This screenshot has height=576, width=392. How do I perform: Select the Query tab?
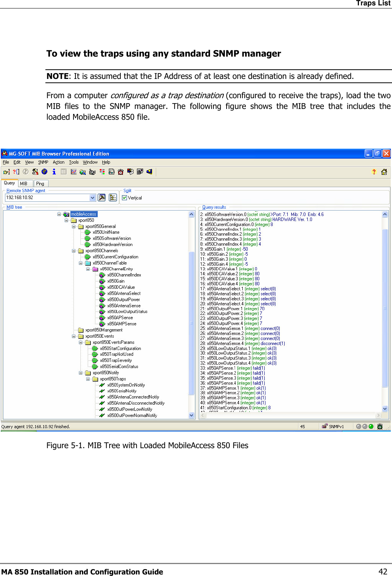(x=9, y=183)
